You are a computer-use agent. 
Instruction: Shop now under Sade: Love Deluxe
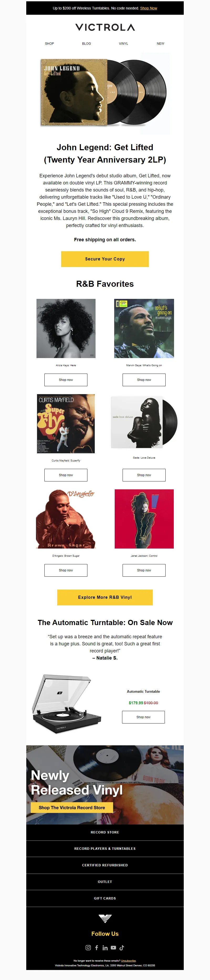[x=144, y=475]
